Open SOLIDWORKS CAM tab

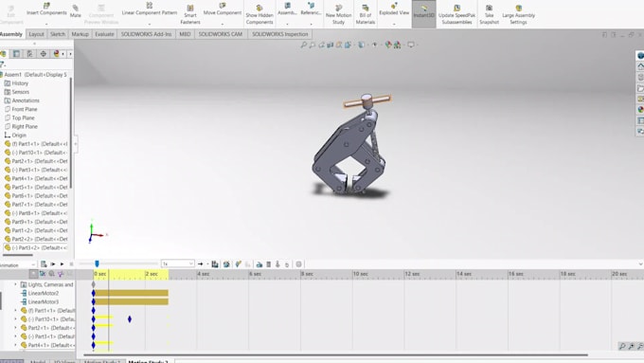tap(220, 34)
